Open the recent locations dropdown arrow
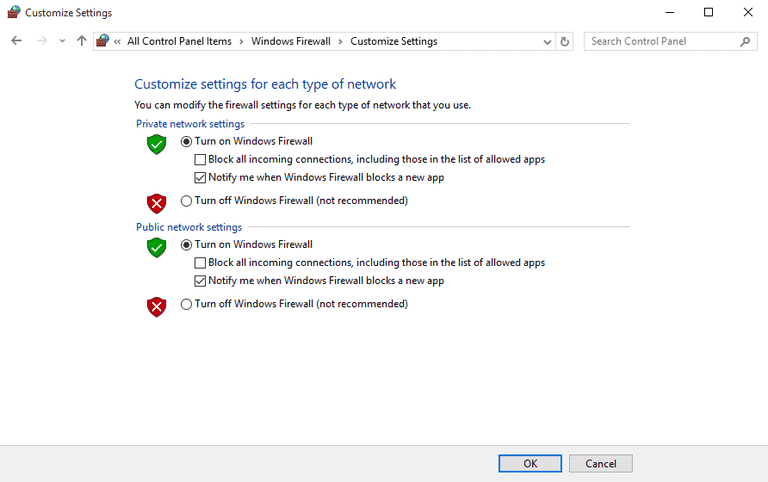Image resolution: width=768 pixels, height=482 pixels. [62, 41]
